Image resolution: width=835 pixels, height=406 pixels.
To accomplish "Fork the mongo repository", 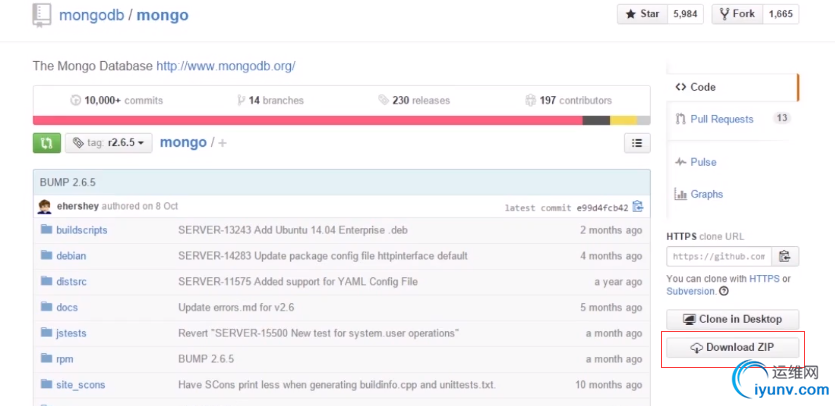I will [737, 14].
